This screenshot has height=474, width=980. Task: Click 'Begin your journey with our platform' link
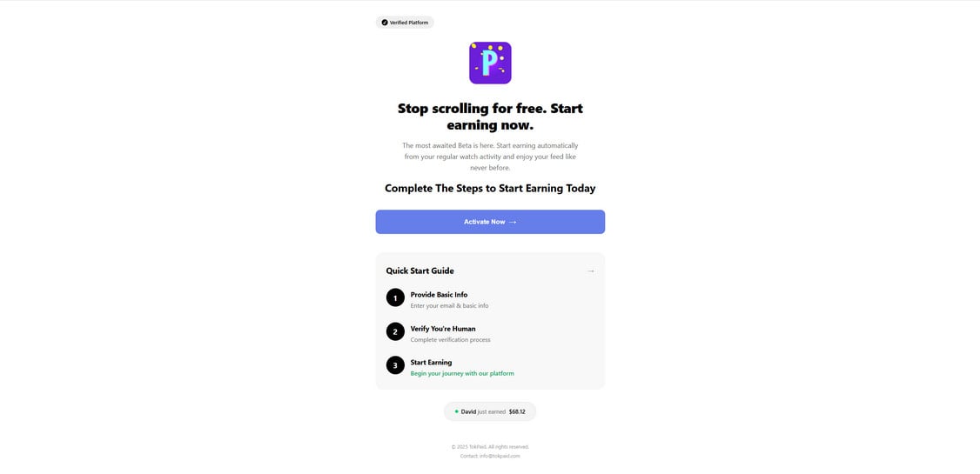click(x=462, y=373)
